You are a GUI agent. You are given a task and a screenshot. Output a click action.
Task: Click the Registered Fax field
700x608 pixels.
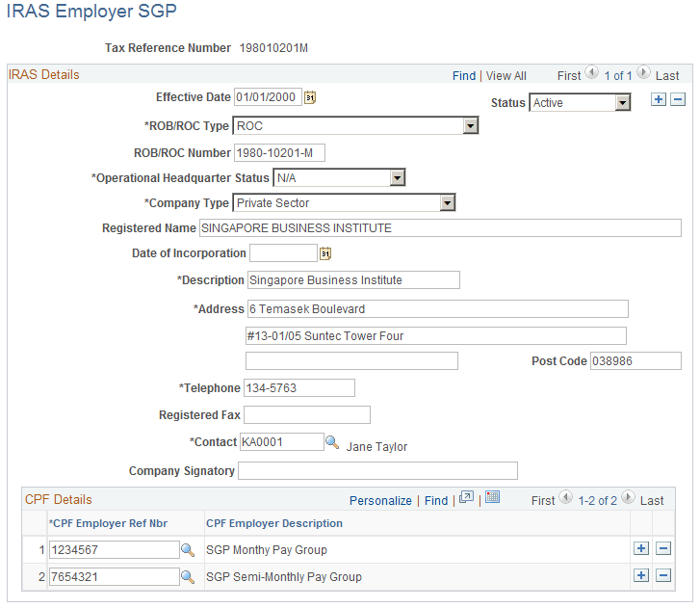307,415
